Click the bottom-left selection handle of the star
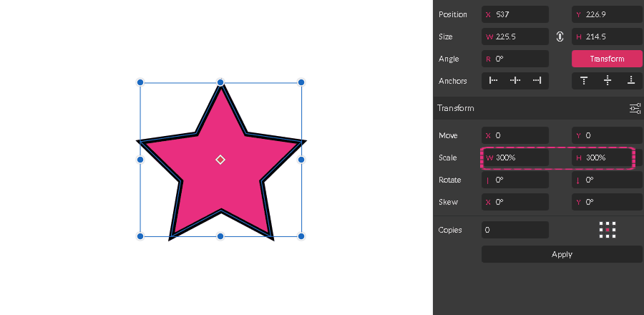This screenshot has height=315, width=644. point(140,236)
